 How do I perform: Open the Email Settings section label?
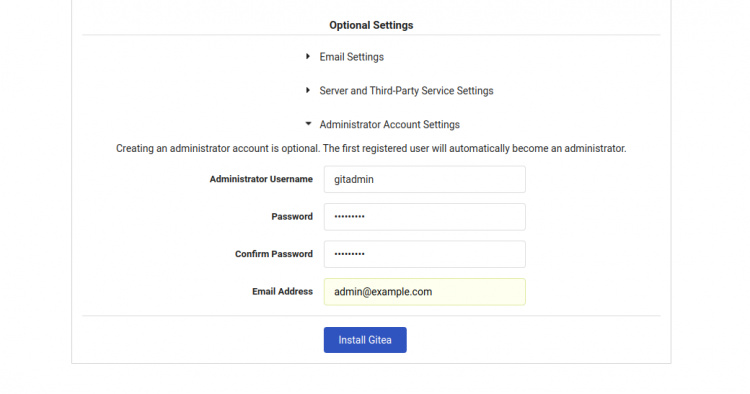(352, 57)
